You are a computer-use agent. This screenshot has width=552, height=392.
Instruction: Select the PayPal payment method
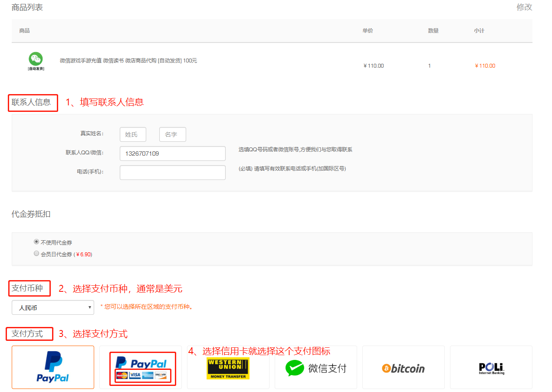tap(53, 367)
